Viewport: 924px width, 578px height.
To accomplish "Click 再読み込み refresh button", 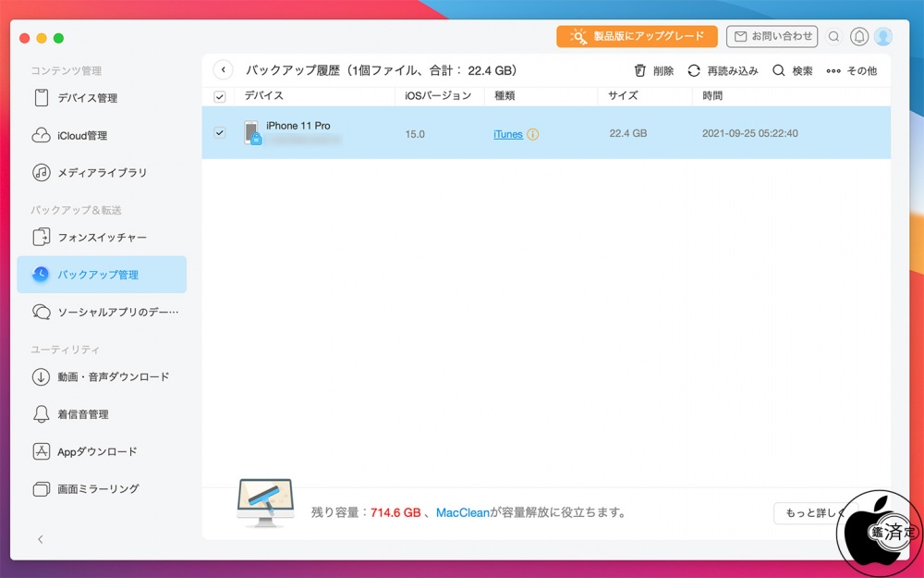I will 723,71.
